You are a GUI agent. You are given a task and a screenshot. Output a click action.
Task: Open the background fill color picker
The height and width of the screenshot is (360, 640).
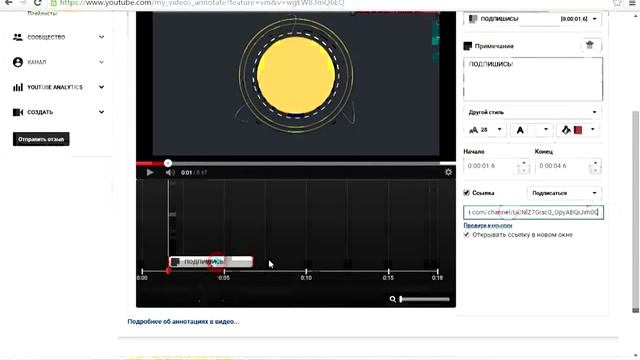pyautogui.click(x=579, y=130)
